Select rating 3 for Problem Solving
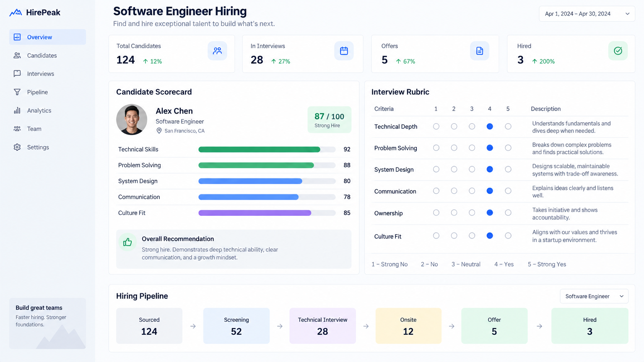 (472, 148)
